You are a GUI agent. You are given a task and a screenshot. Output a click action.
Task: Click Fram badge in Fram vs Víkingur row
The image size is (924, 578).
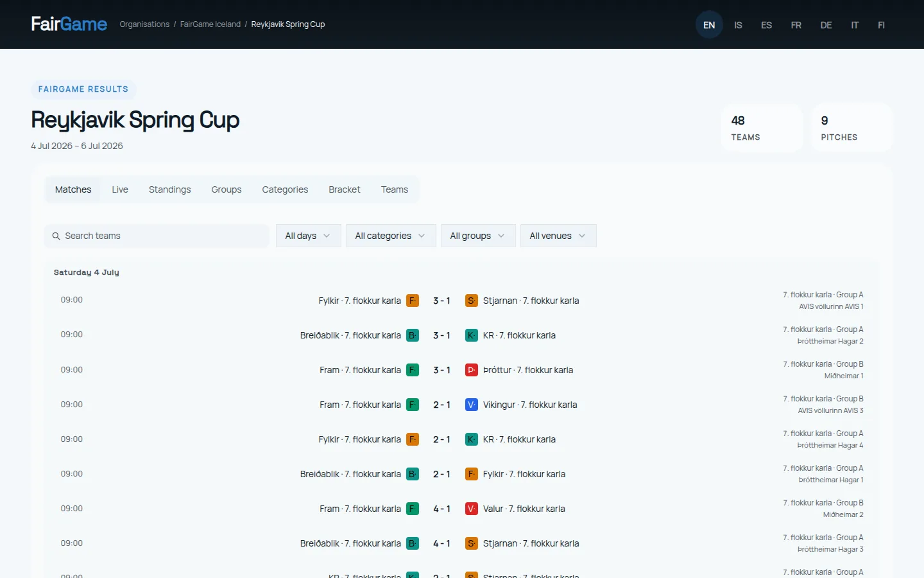[413, 405]
